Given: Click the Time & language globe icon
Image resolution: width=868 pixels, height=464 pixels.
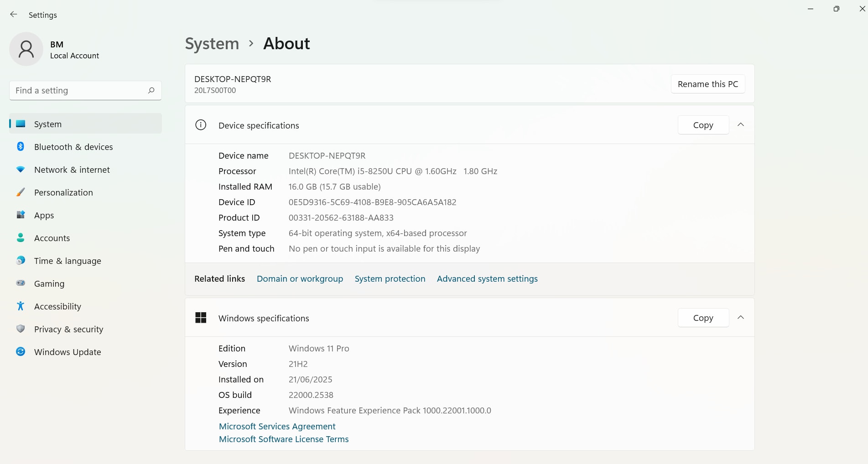Looking at the screenshot, I should pos(21,261).
